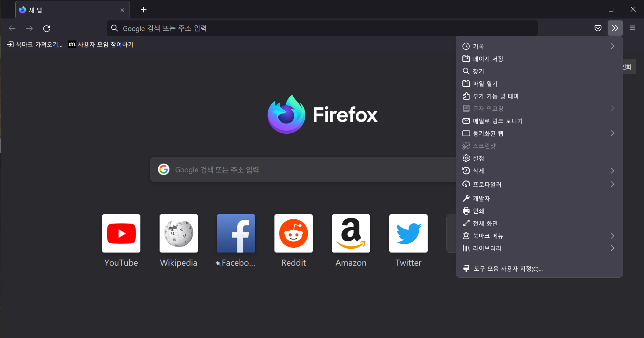
Task: Close the 새 탭 tab
Action: point(122,10)
